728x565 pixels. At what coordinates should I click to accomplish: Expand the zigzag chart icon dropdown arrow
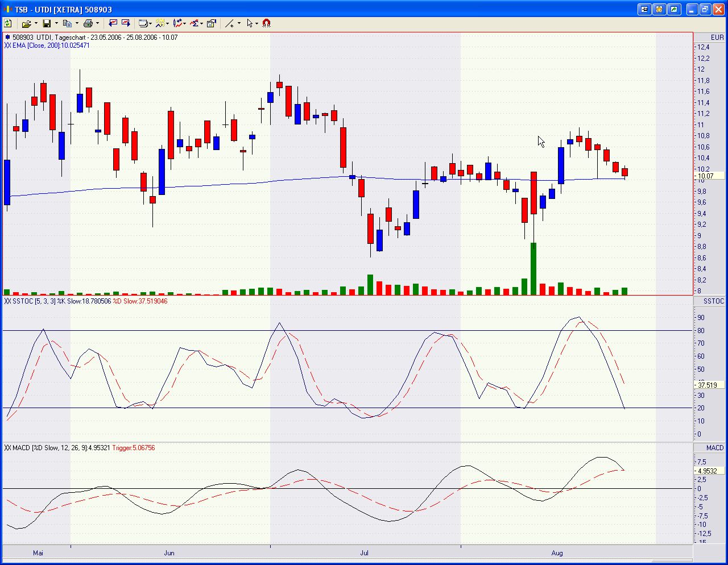[x=167, y=23]
